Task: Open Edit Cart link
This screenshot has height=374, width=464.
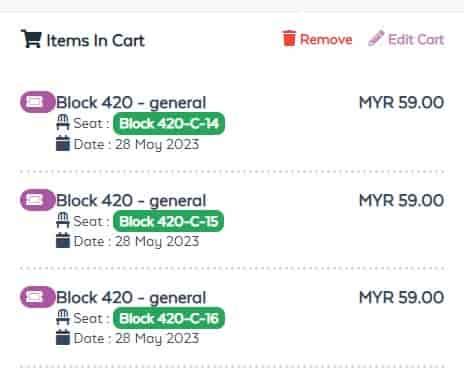Action: coord(406,39)
